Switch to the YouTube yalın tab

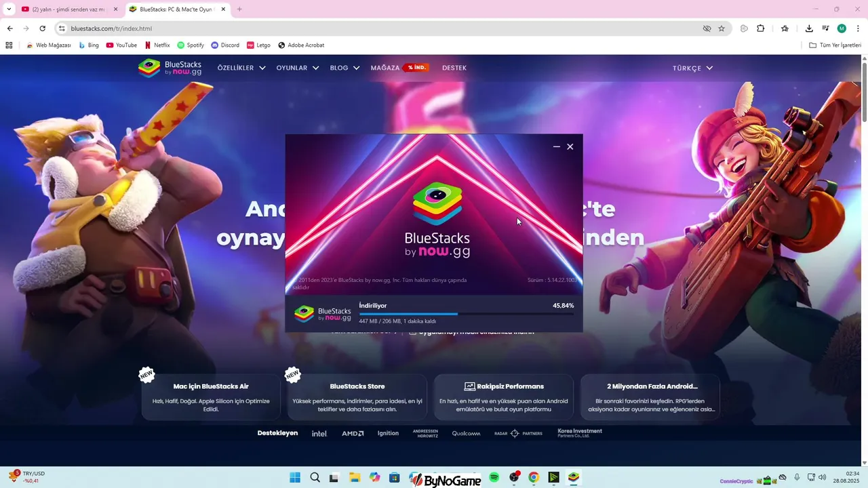point(63,9)
